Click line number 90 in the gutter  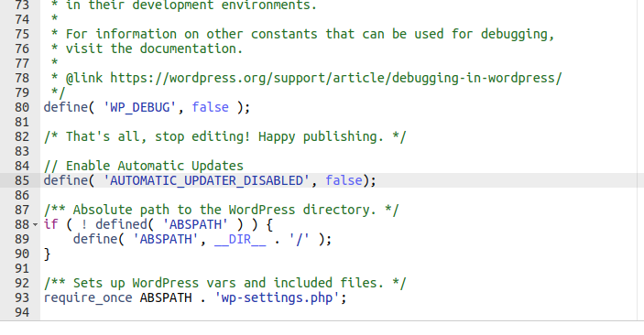(x=22, y=254)
